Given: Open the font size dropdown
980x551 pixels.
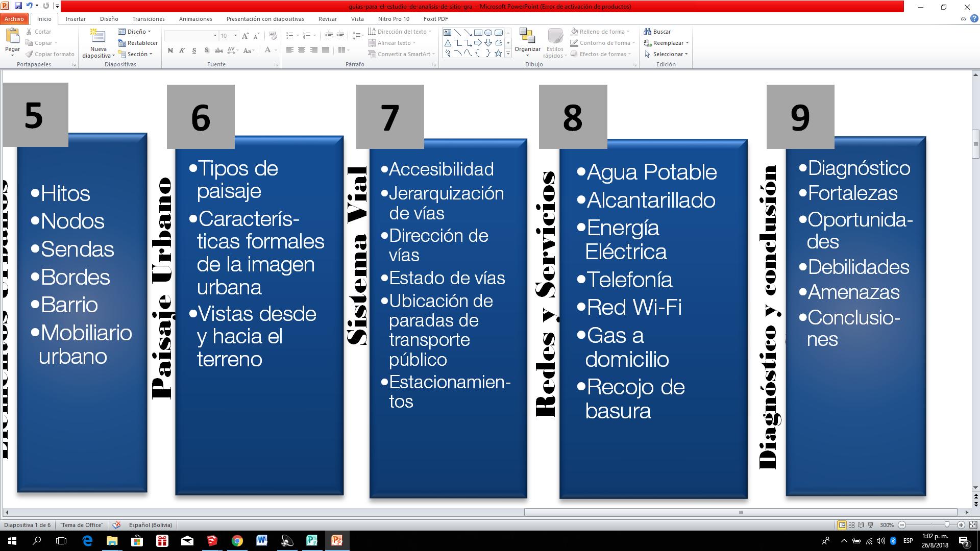Looking at the screenshot, I should click(235, 36).
